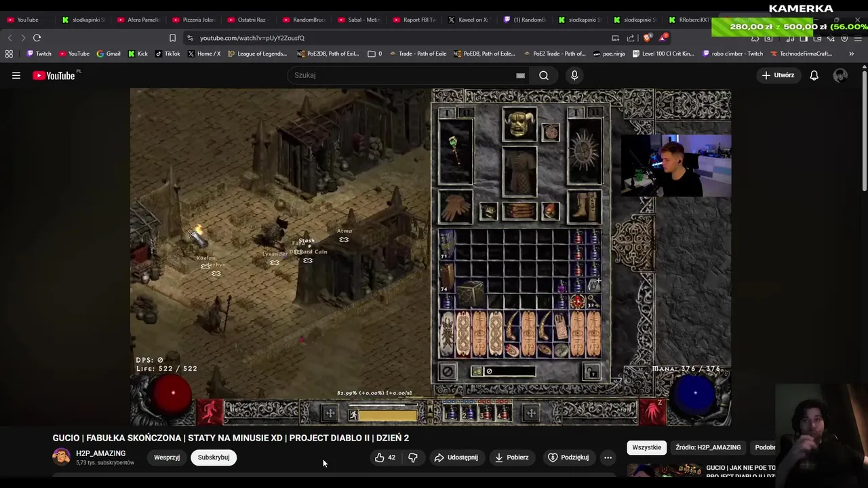Like the video with thumbs up
Screen dimensions: 868x488
(x=385, y=457)
